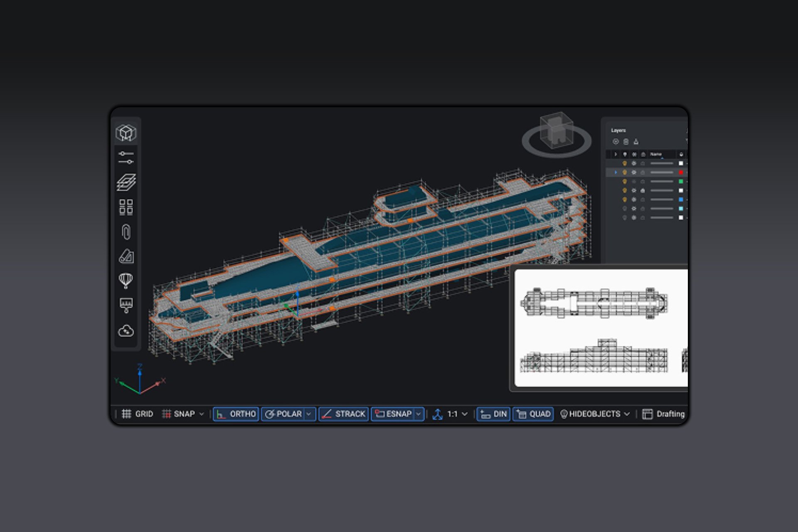Click the Layers panel title
This screenshot has height=532, width=798.
pyautogui.click(x=618, y=130)
